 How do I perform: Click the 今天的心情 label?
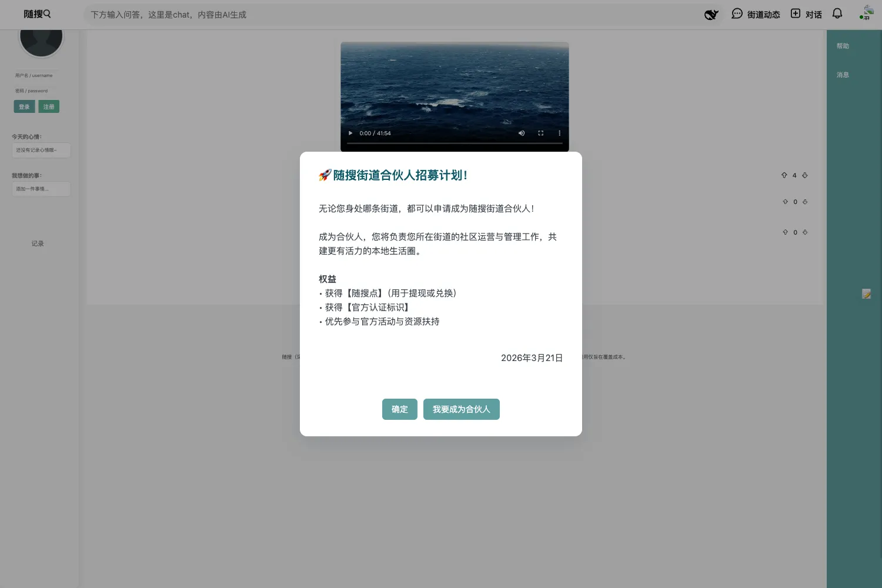coord(26,136)
